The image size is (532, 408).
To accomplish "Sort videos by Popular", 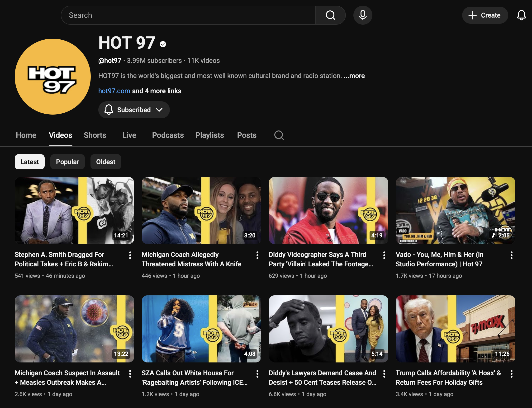I will click(67, 162).
